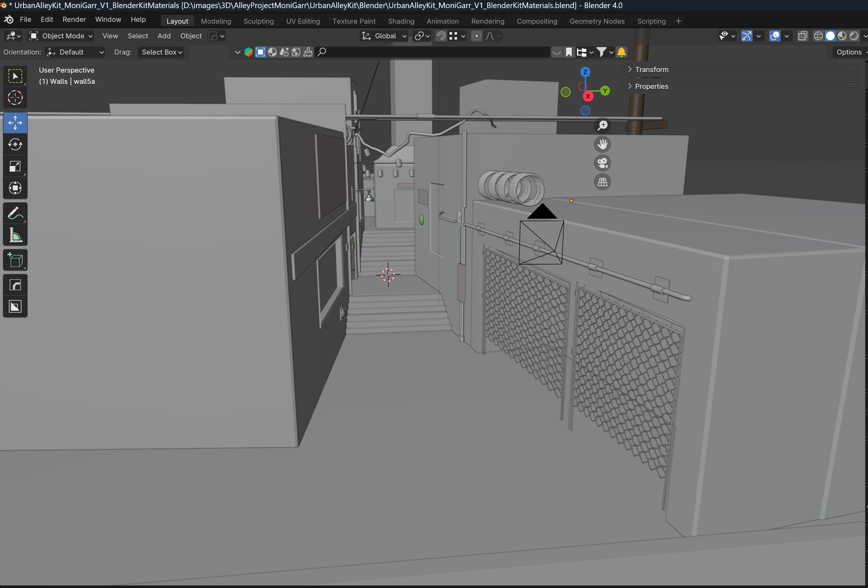Activate the Transform tool
868x588 pixels.
[15, 188]
